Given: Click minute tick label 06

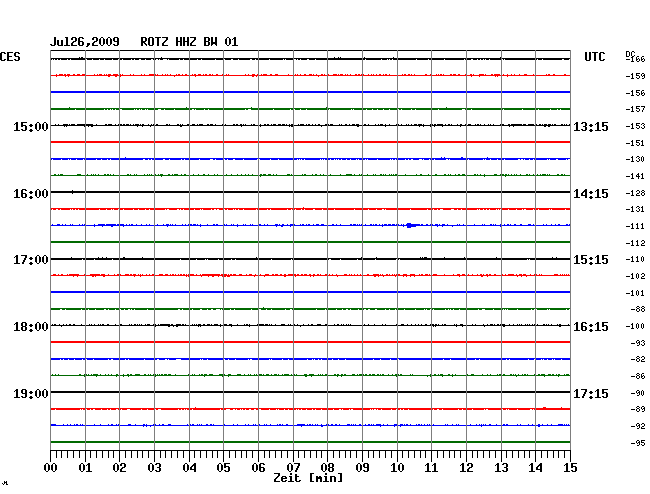Looking at the screenshot, I should point(258,468).
